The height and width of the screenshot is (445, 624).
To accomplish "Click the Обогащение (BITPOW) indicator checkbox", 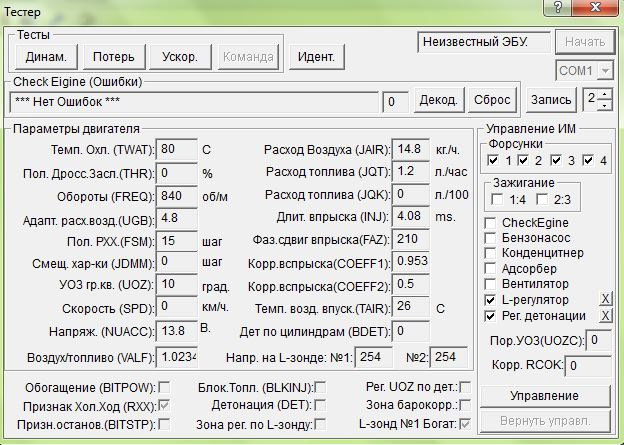I will (x=164, y=387).
